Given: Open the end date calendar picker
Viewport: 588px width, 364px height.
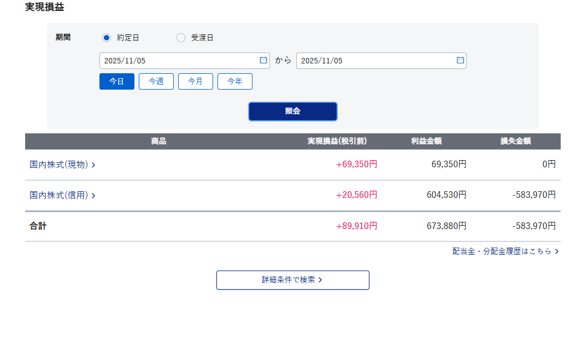Looking at the screenshot, I should click(x=460, y=60).
